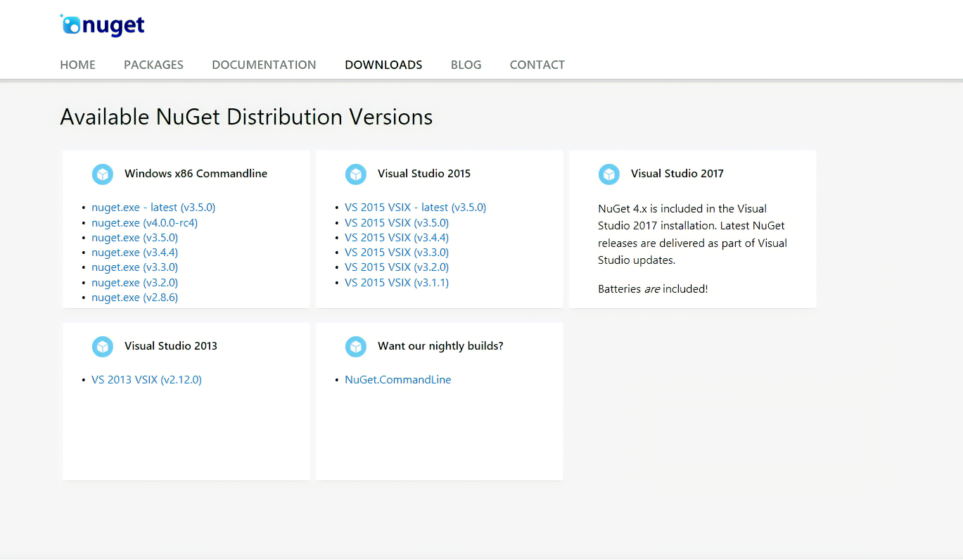Download VS 2013 VSIX (v2.12.0)

pyautogui.click(x=146, y=380)
